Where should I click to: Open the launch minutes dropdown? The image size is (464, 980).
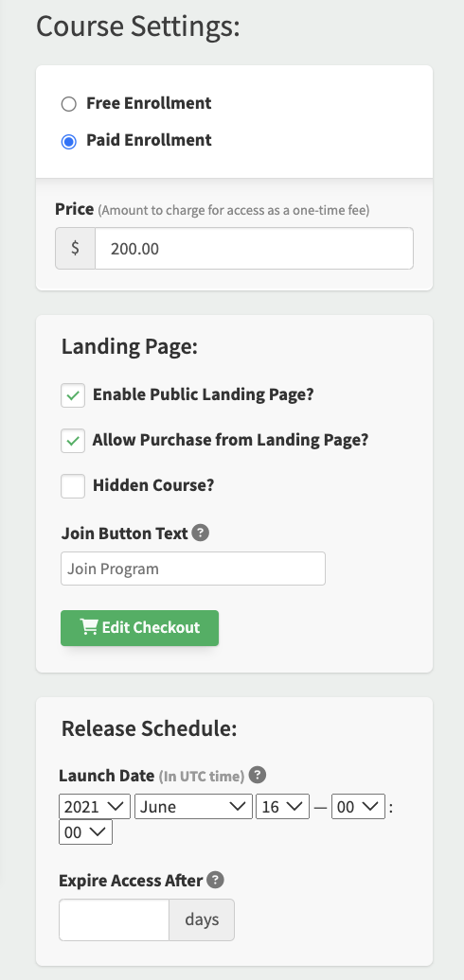pos(85,831)
